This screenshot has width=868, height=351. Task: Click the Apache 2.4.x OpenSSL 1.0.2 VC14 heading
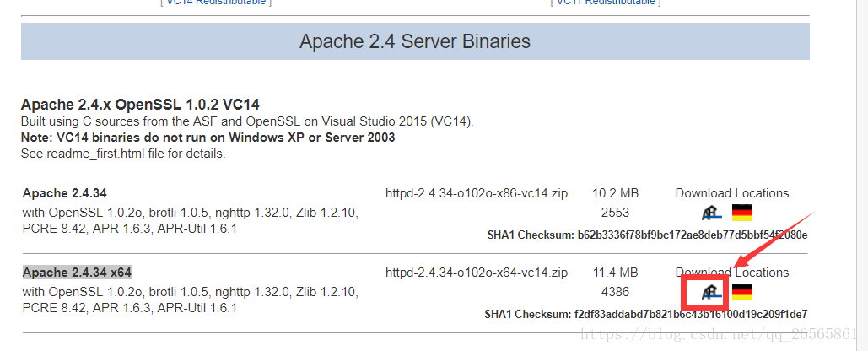[x=140, y=105]
